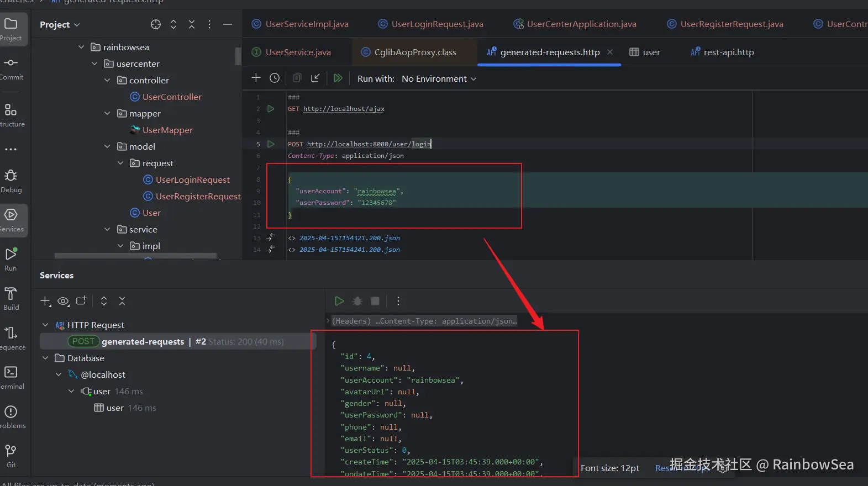The image size is (868, 486).
Task: Open the 2025-04-15T154321.200.json response link
Action: pos(349,238)
